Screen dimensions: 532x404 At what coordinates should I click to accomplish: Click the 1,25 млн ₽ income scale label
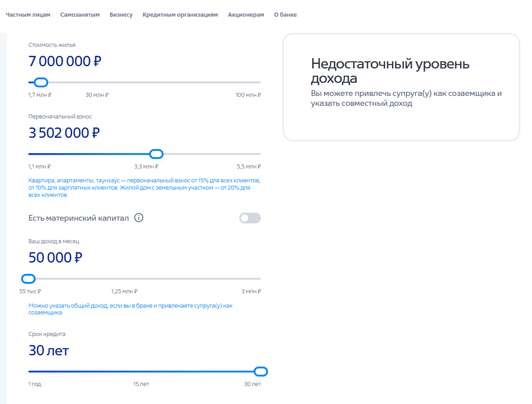[124, 291]
